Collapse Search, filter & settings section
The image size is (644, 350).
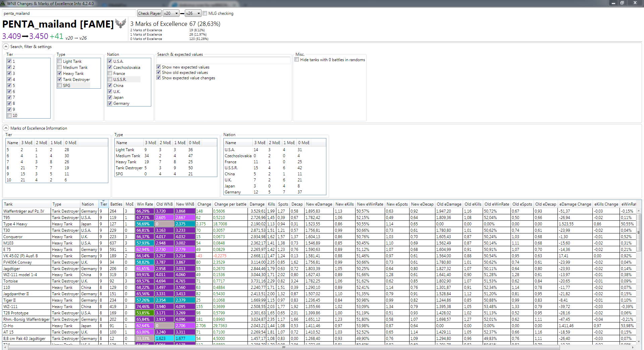tap(6, 47)
